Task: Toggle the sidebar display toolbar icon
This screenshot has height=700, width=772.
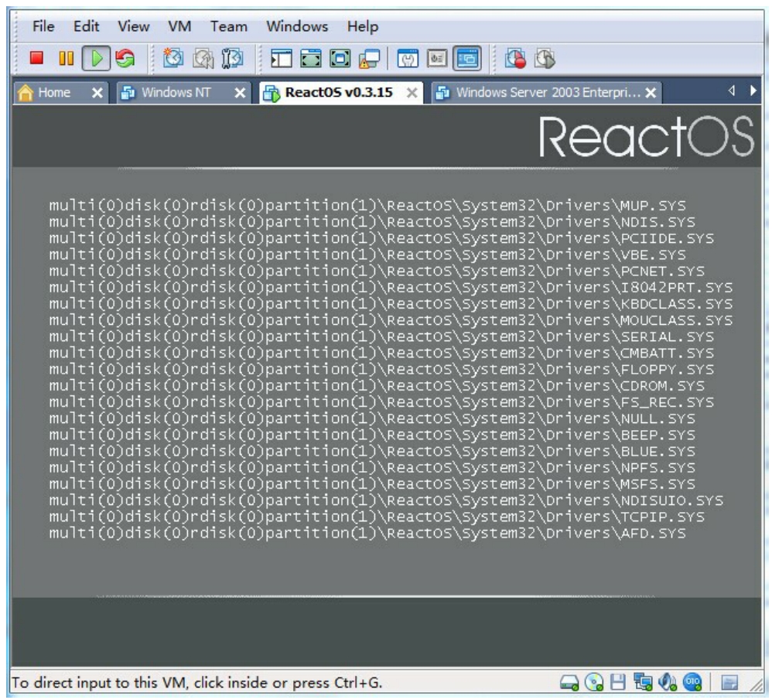Action: 282,58
